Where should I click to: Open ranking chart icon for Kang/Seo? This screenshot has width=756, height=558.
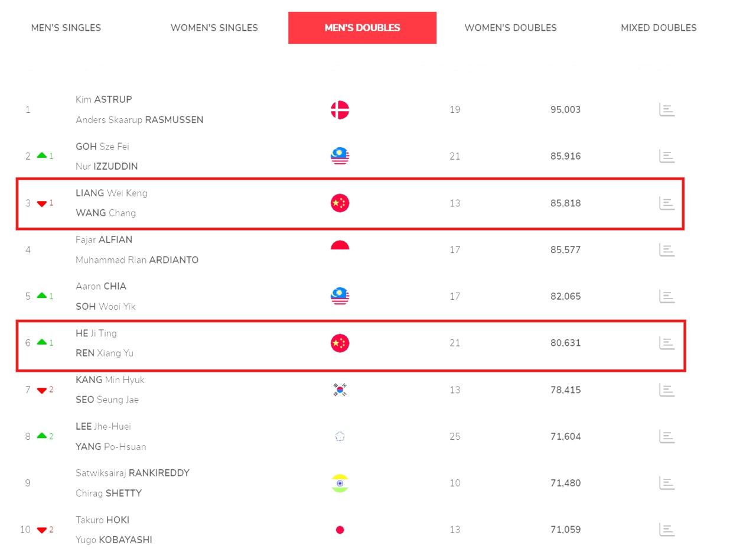pos(667,390)
